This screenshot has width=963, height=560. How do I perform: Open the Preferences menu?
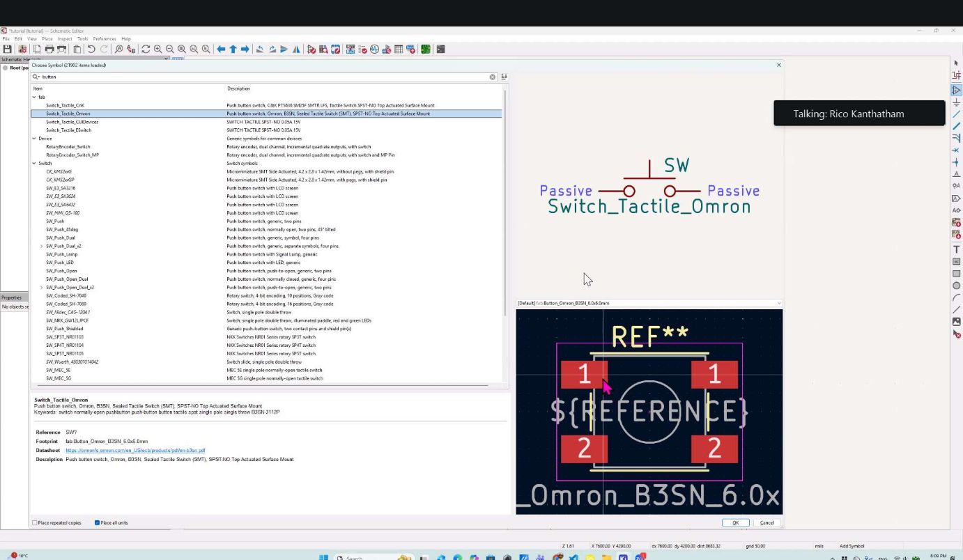point(105,38)
